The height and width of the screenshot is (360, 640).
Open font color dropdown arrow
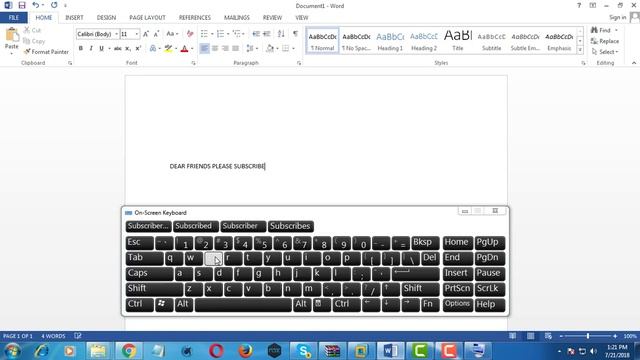click(192, 49)
